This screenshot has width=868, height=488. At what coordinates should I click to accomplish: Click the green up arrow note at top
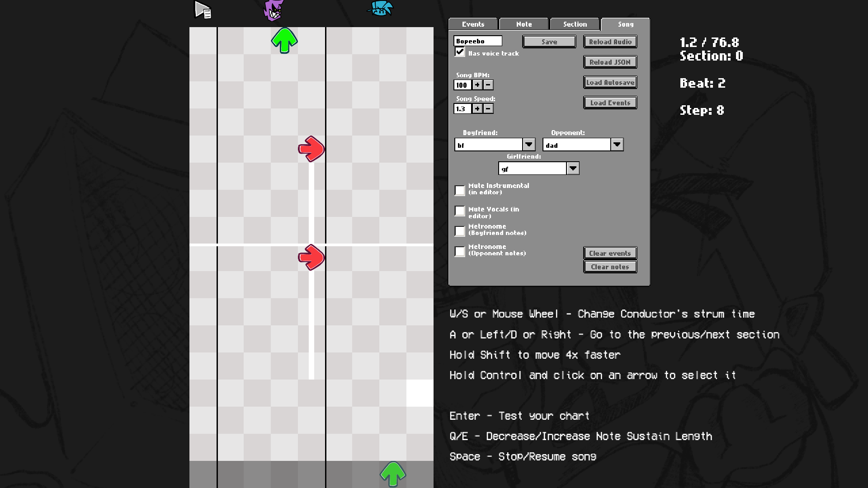[x=284, y=40]
